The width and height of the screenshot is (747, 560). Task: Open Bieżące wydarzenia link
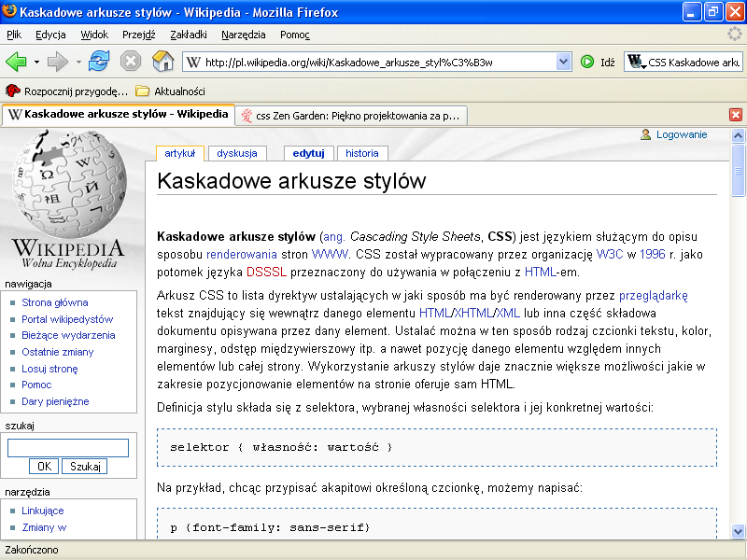click(x=68, y=335)
